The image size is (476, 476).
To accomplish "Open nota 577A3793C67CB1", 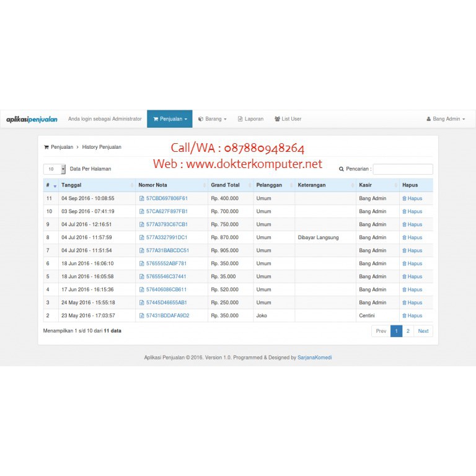I will 167,224.
